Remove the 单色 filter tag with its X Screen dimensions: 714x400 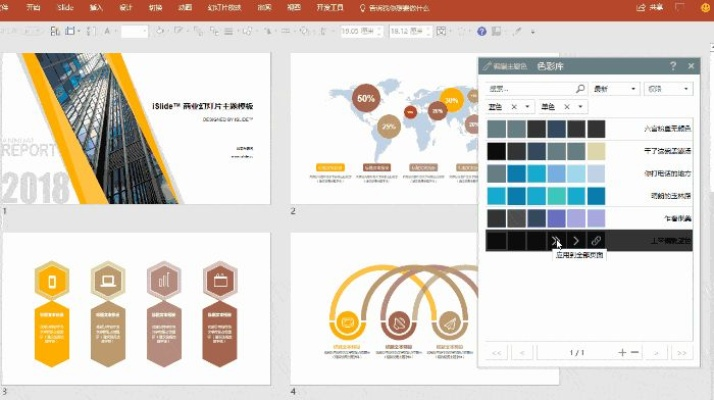(566, 107)
